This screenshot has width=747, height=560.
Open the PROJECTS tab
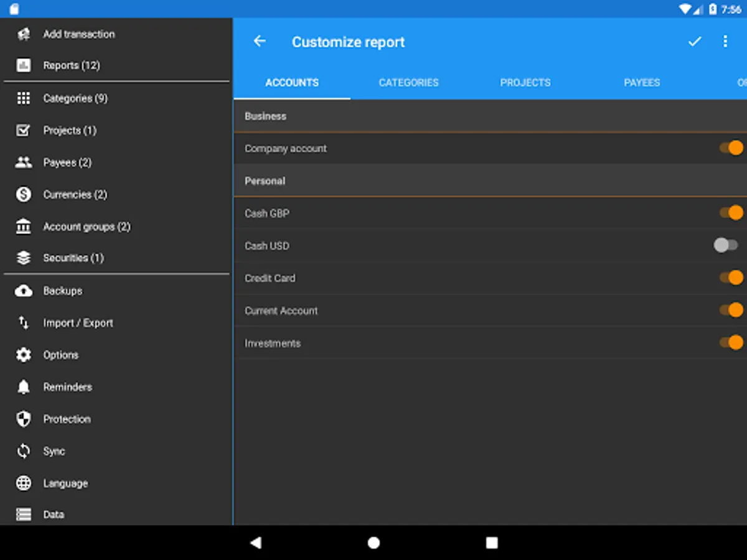pos(525,82)
